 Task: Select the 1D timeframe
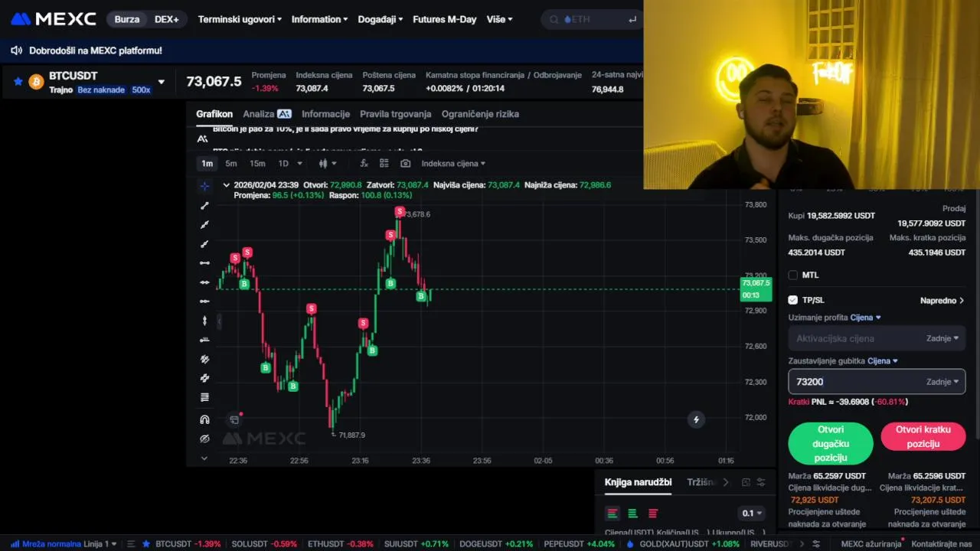[x=283, y=164]
